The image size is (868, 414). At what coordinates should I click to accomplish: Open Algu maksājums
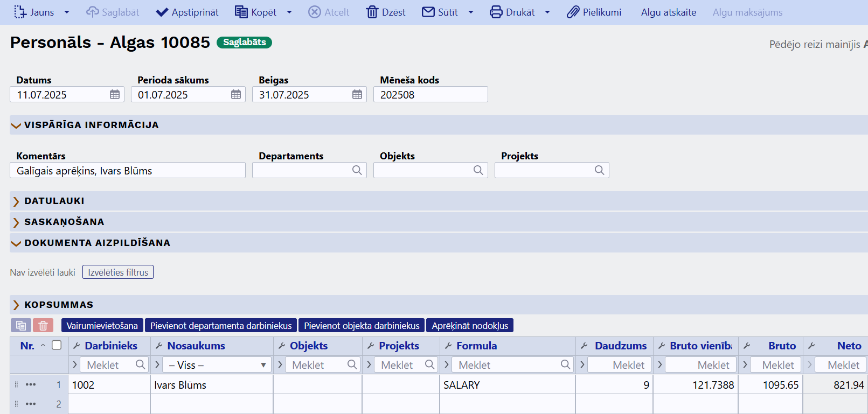[x=747, y=12]
